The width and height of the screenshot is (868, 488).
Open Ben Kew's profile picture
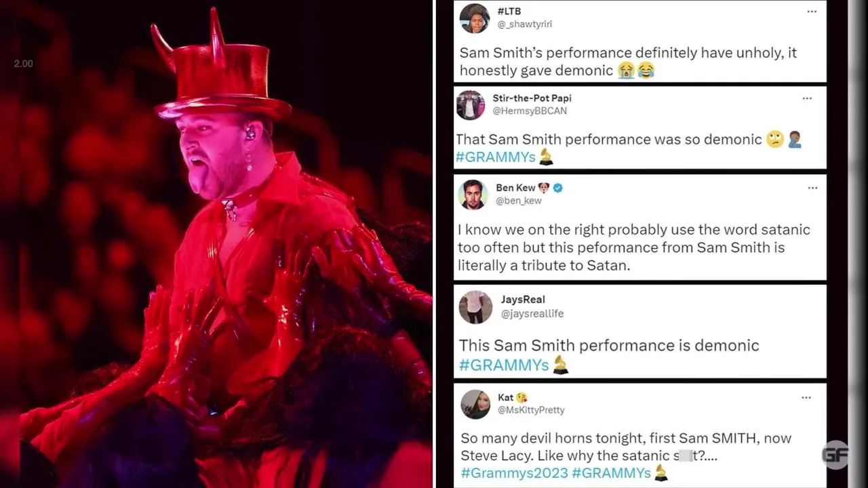[x=473, y=195]
